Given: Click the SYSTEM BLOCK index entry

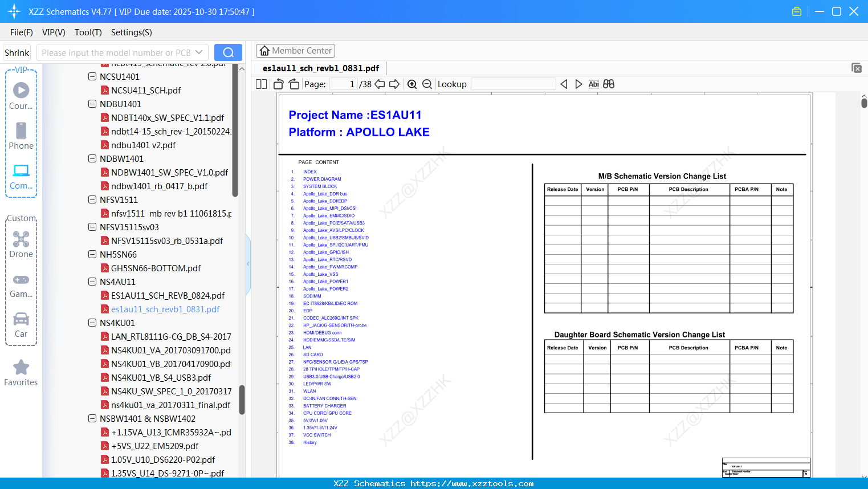Looking at the screenshot, I should tap(320, 186).
